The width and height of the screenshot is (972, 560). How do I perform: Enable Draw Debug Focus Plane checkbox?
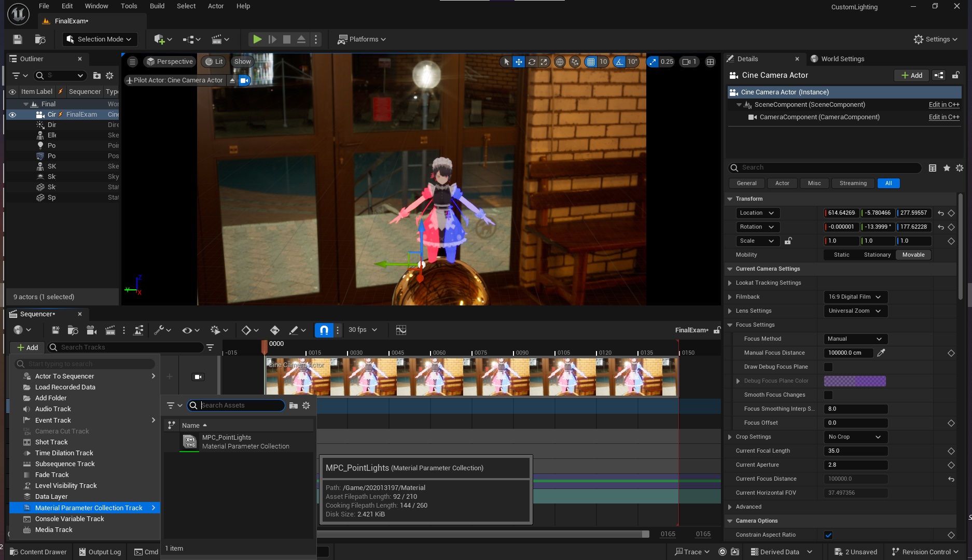click(828, 367)
